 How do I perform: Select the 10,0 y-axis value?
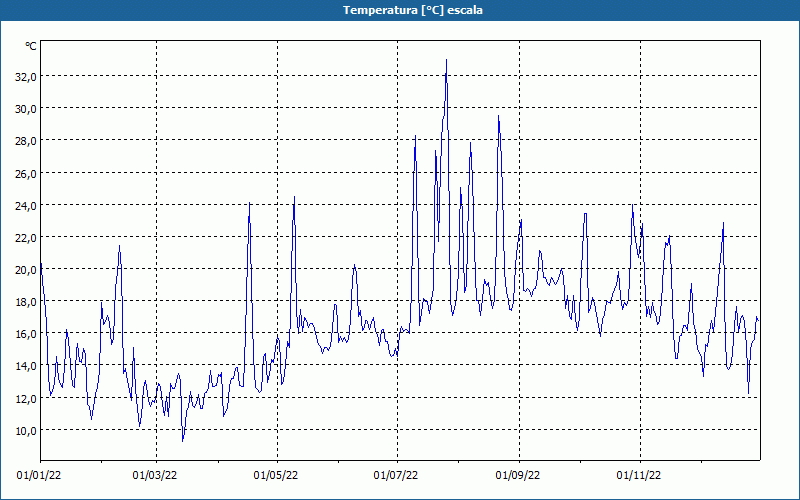pyautogui.click(x=26, y=430)
